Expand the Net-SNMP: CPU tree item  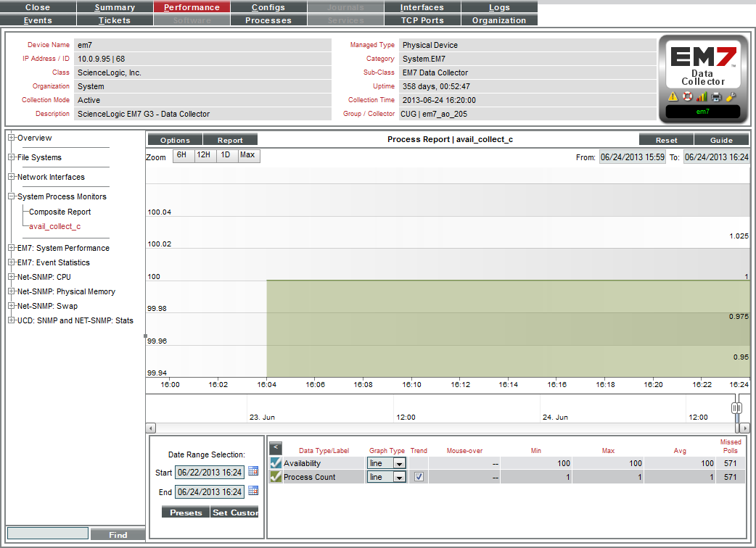[11, 277]
